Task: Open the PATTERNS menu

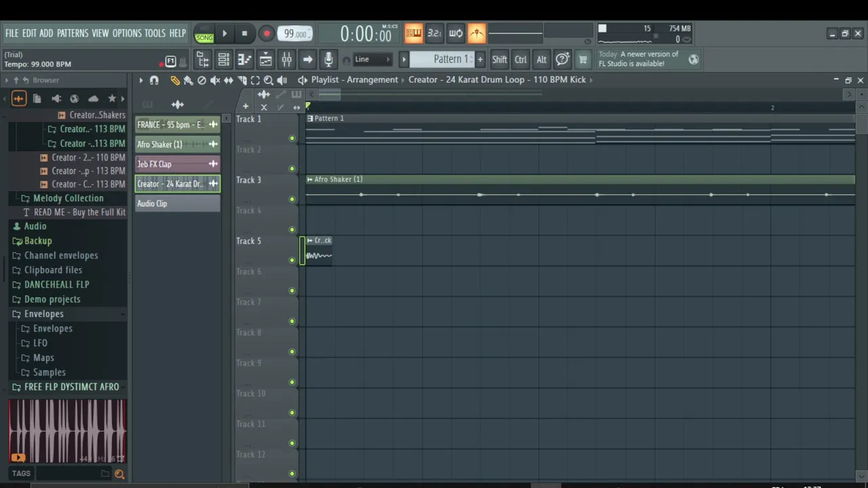Action: click(73, 33)
